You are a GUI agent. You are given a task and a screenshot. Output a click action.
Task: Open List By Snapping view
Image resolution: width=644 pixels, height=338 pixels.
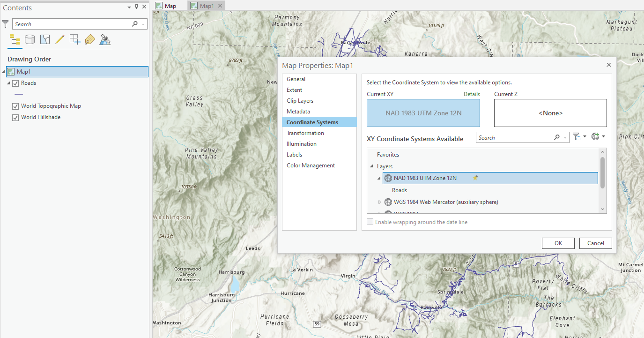pyautogui.click(x=74, y=39)
